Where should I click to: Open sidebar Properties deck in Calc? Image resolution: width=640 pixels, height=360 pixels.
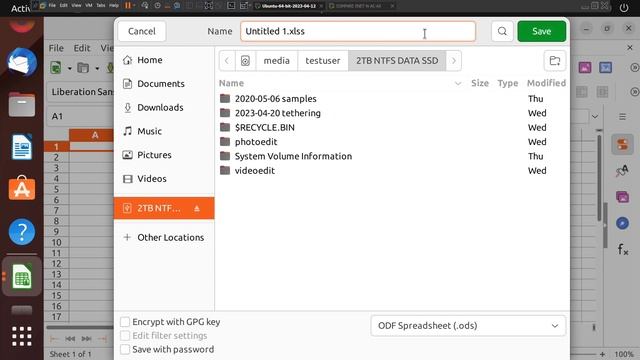tap(622, 144)
